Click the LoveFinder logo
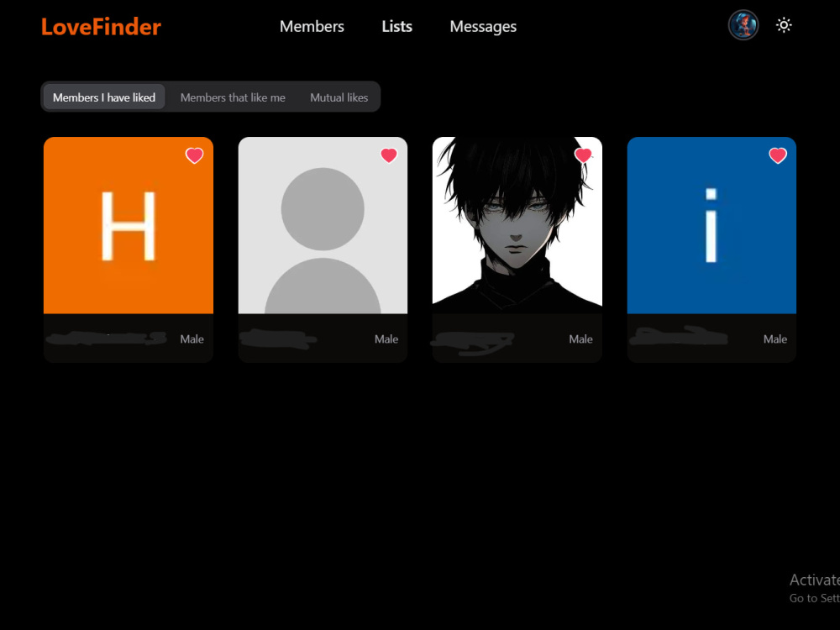This screenshot has height=630, width=840. point(101,27)
